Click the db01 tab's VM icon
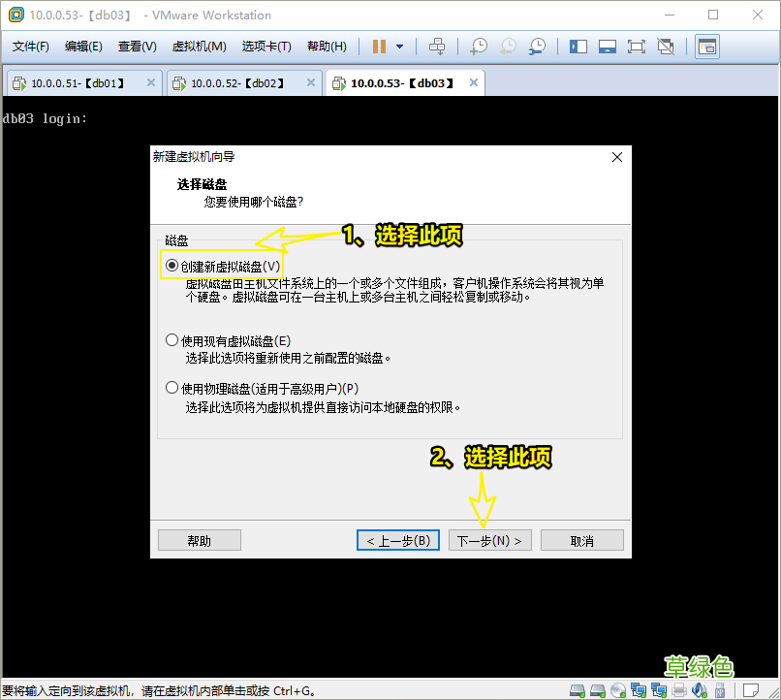Screen dimensions: 781x700 pyautogui.click(x=19, y=83)
